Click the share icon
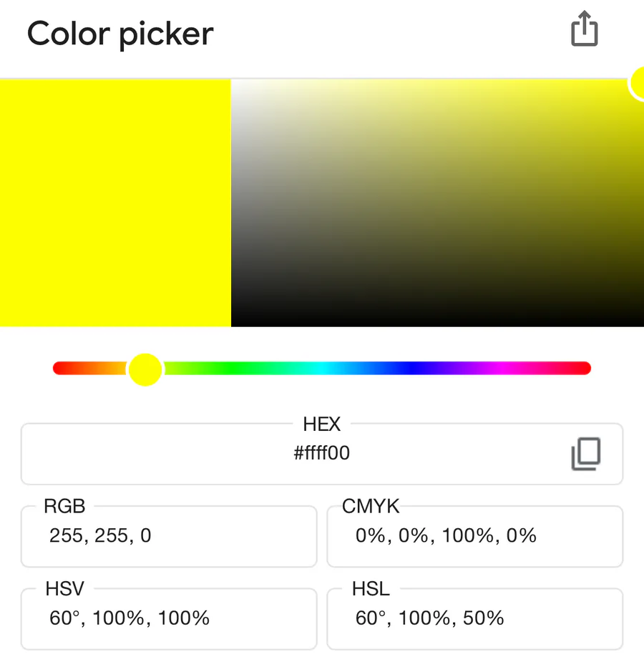The width and height of the screenshot is (644, 662). 584,30
